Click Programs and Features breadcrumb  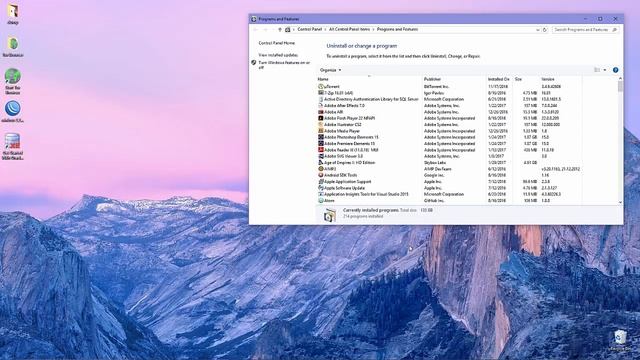pyautogui.click(x=397, y=30)
